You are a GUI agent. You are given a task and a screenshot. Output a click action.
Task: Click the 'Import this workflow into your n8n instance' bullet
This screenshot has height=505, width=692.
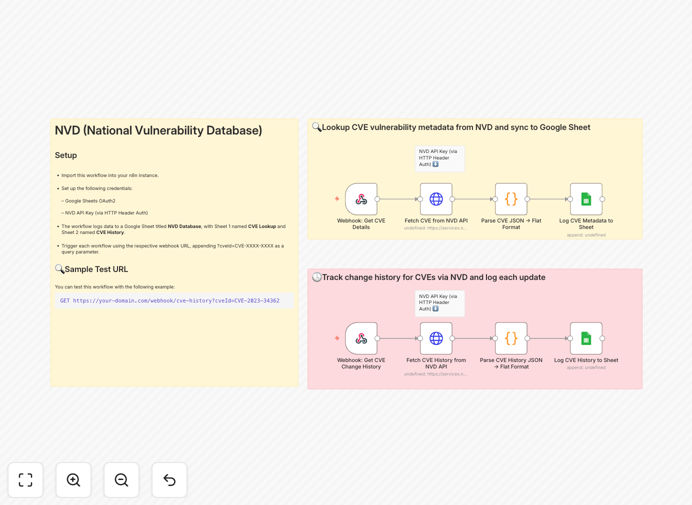[x=110, y=175]
